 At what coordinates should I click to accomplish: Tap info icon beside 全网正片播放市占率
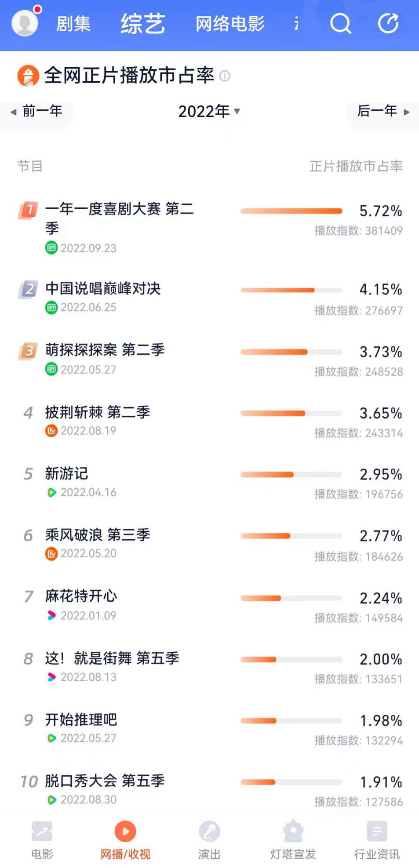pos(225,76)
